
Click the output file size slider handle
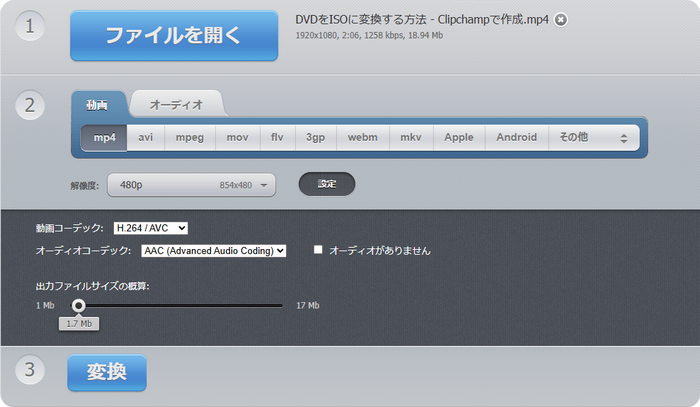click(79, 306)
